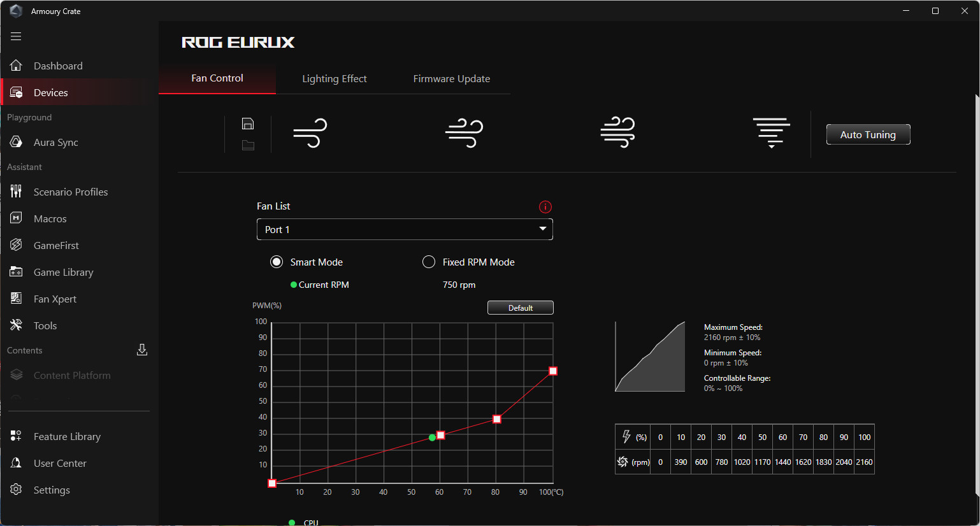Image resolution: width=980 pixels, height=526 pixels.
Task: Select the tornado full speed fan preset
Action: click(771, 133)
